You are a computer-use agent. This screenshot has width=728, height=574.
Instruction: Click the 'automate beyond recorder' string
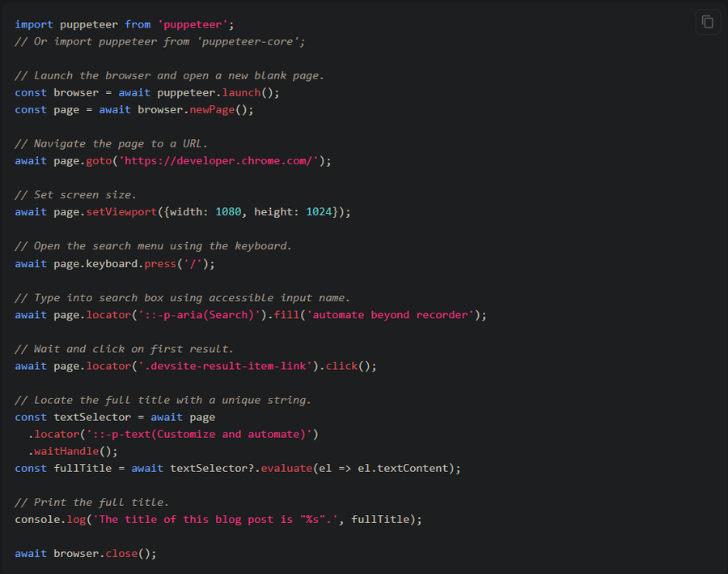tap(393, 315)
